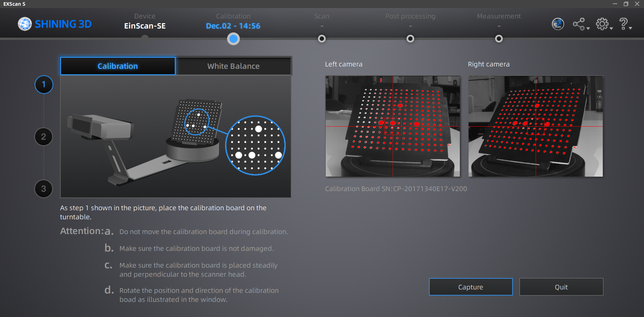Image resolution: width=644 pixels, height=317 pixels.
Task: Click the Left camera preview image
Action: (x=392, y=126)
